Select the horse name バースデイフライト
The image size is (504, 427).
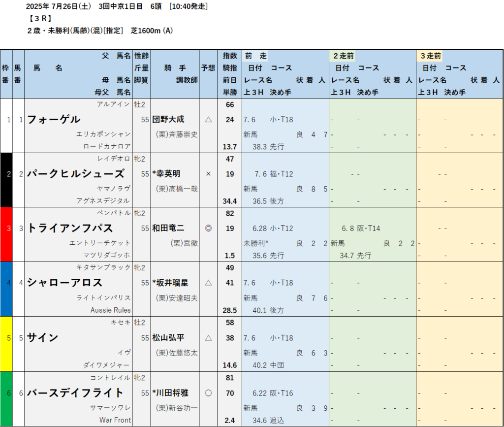pos(75,393)
